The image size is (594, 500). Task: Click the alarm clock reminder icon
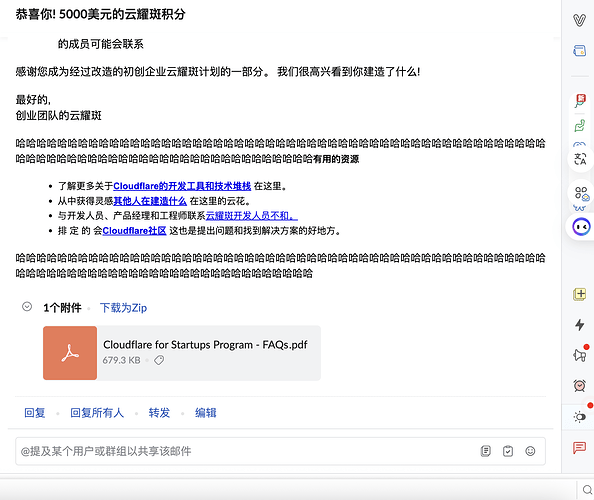(x=580, y=386)
